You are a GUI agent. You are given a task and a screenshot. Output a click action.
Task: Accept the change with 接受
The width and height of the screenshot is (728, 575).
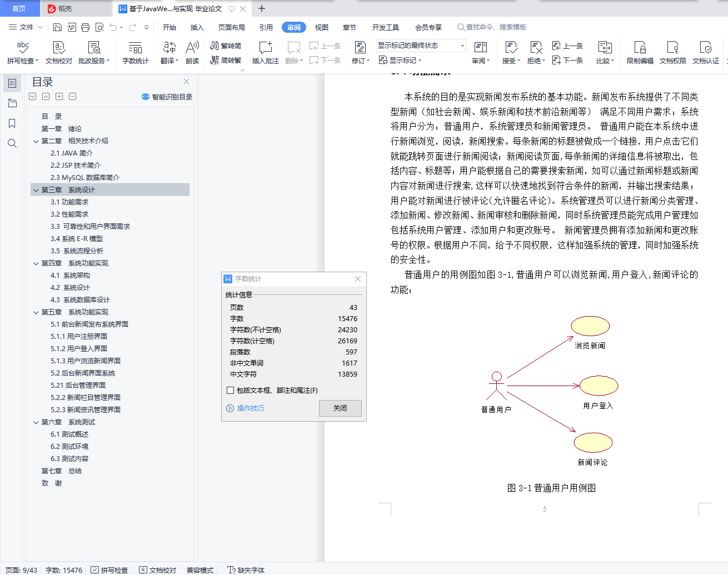[x=511, y=53]
